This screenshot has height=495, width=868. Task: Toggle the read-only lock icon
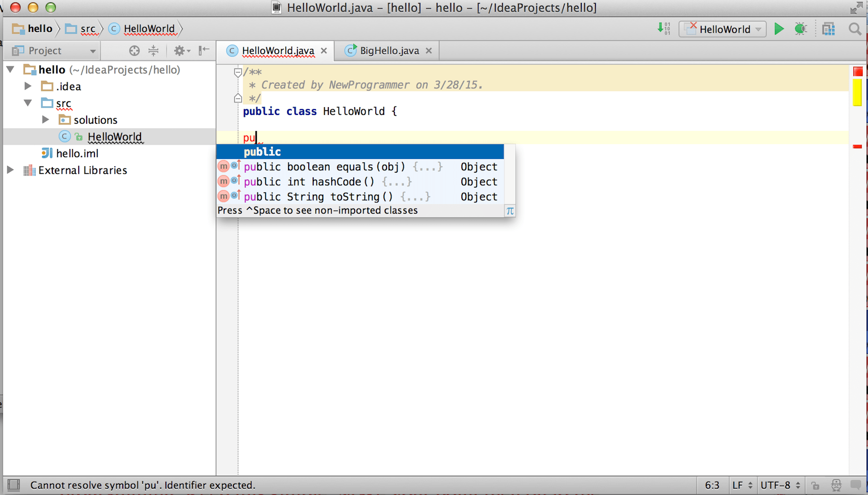(815, 485)
